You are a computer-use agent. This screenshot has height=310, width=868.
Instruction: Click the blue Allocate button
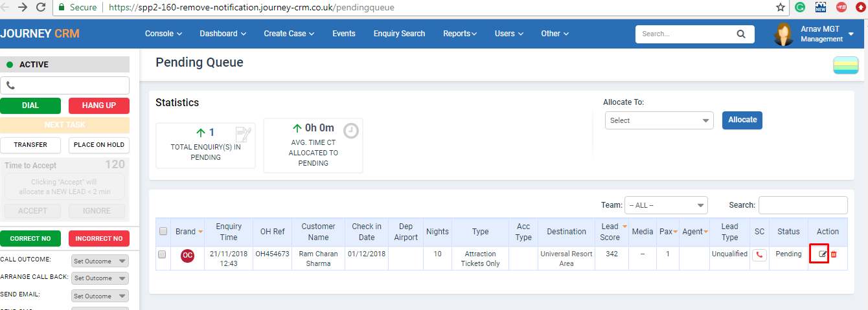point(742,120)
